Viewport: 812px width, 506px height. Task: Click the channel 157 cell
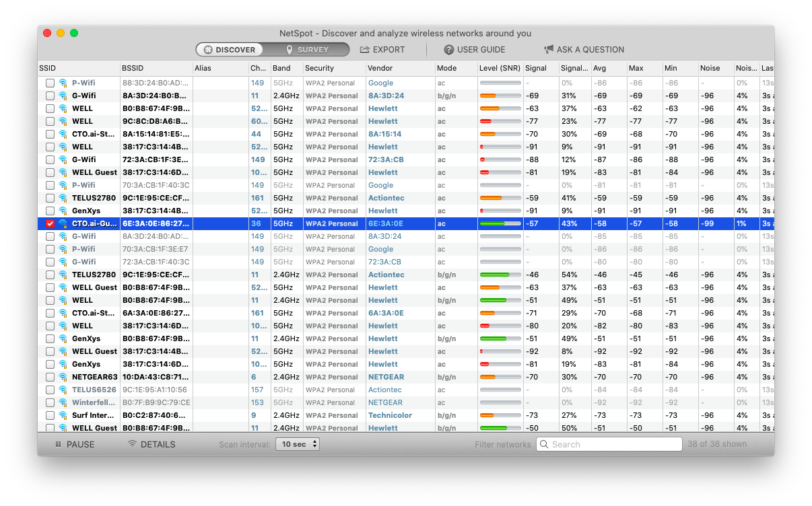(x=257, y=390)
